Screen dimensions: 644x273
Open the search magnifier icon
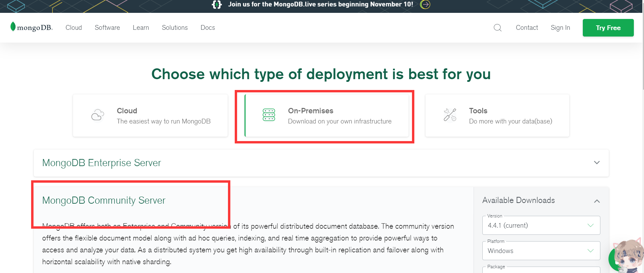498,28
